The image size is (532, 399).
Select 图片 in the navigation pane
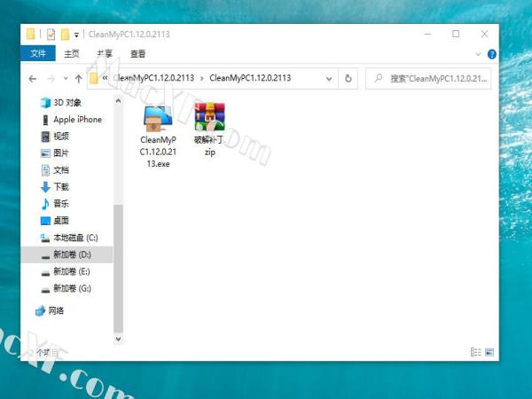(x=55, y=153)
